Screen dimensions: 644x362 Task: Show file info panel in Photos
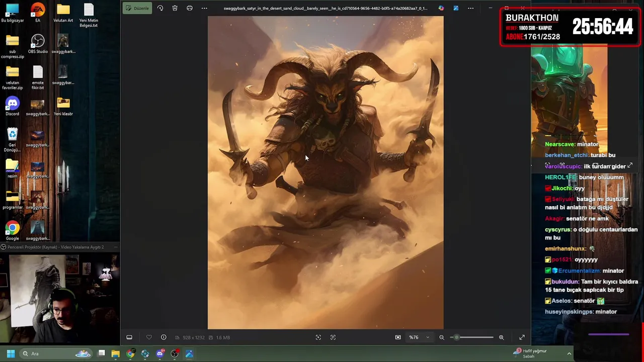click(164, 337)
